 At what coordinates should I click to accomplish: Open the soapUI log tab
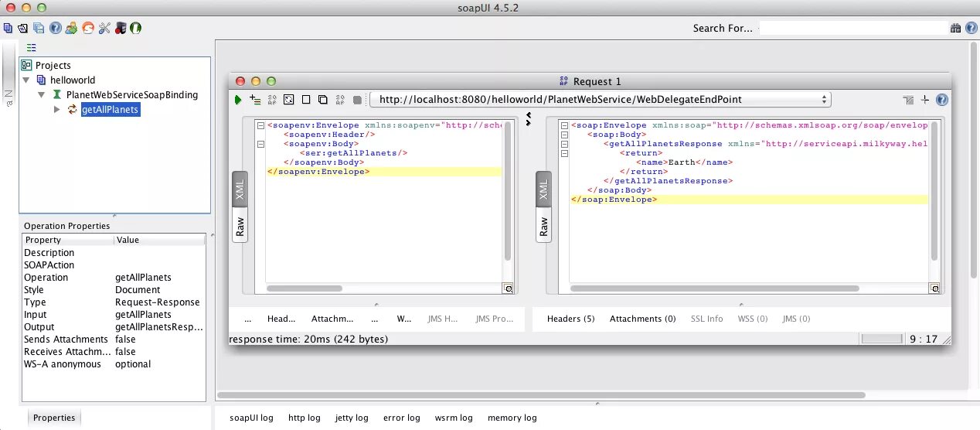[x=251, y=418]
